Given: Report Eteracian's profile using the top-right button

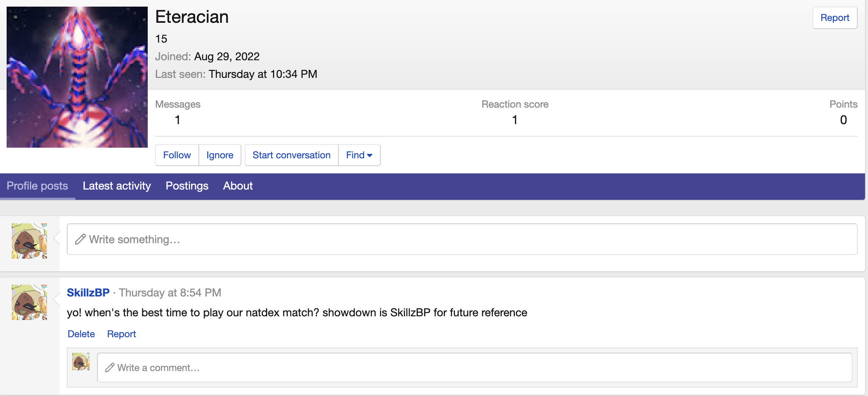Looking at the screenshot, I should [x=835, y=18].
